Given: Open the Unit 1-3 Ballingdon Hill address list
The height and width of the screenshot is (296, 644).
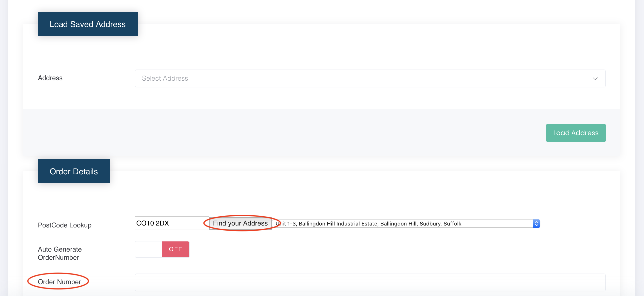Looking at the screenshot, I should pos(400,224).
